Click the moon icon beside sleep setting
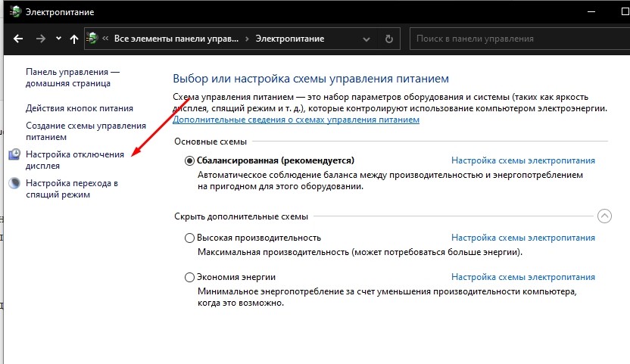 tap(14, 183)
